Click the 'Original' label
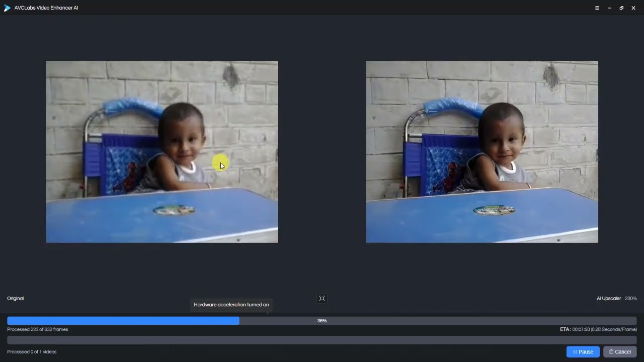644x362 pixels. pos(16,298)
